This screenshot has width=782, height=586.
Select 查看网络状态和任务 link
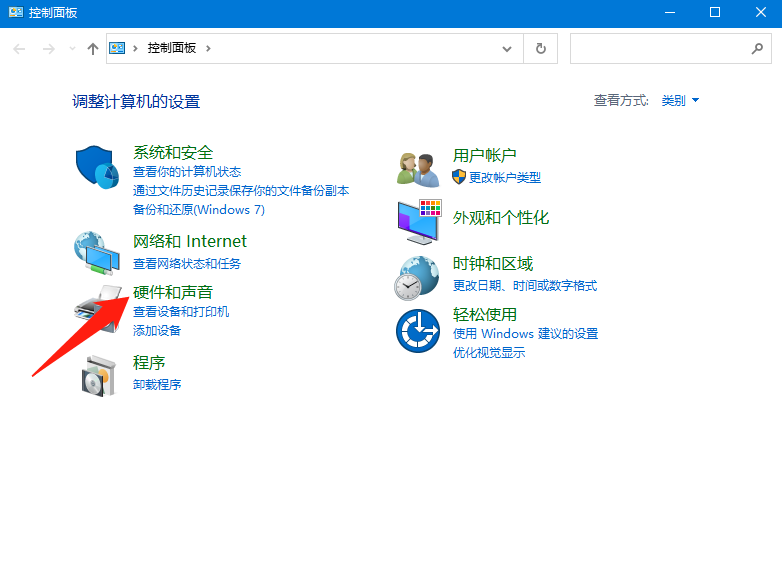pos(187,263)
